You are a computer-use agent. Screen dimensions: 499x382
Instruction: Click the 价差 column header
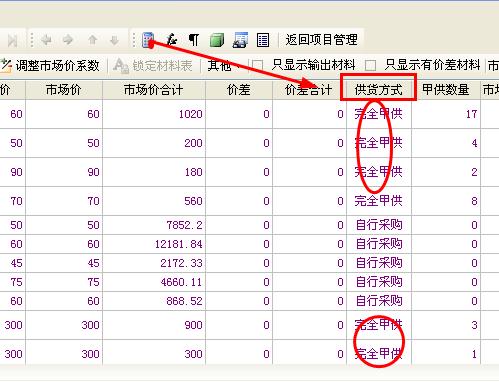(x=239, y=90)
